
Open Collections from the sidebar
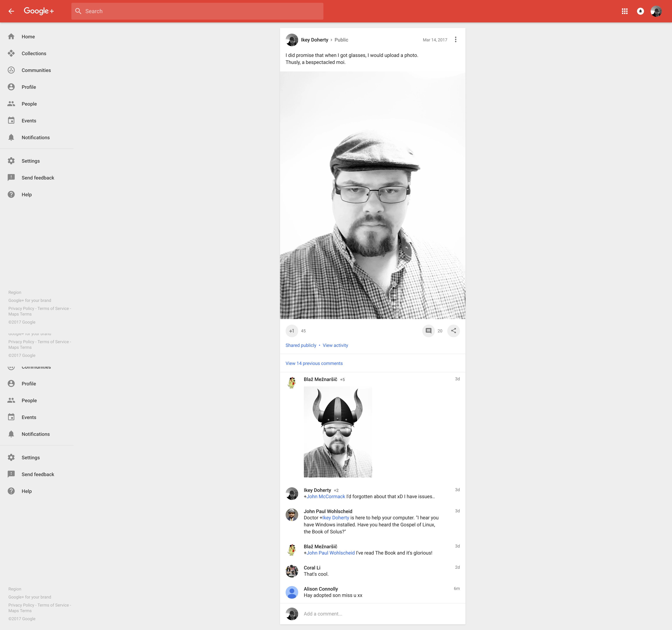coord(37,53)
